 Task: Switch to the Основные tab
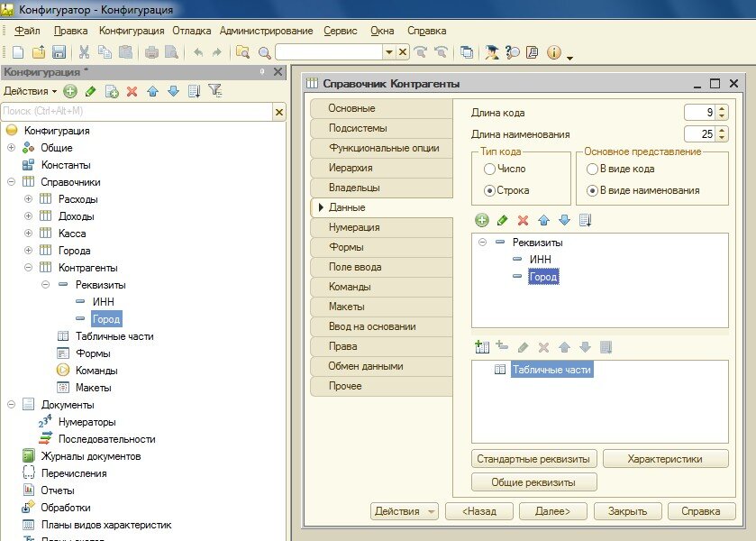[x=381, y=108]
